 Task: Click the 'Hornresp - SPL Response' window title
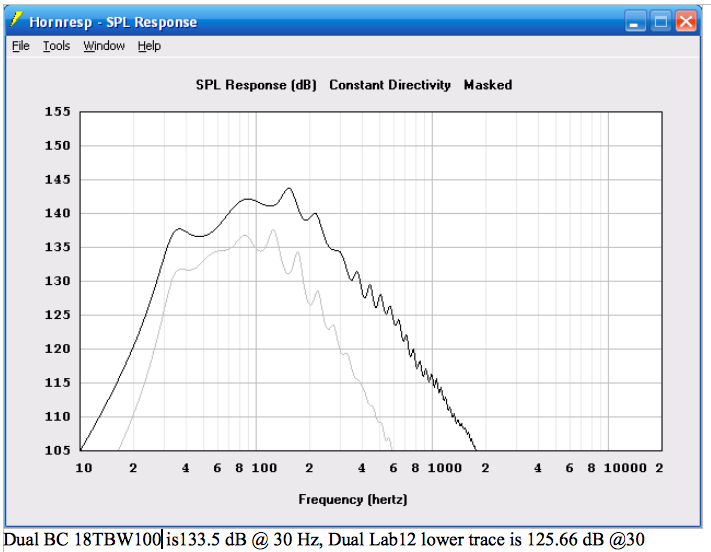[113, 22]
